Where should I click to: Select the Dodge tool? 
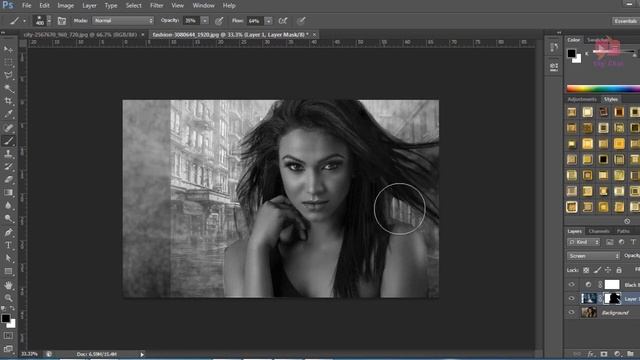click(x=8, y=219)
